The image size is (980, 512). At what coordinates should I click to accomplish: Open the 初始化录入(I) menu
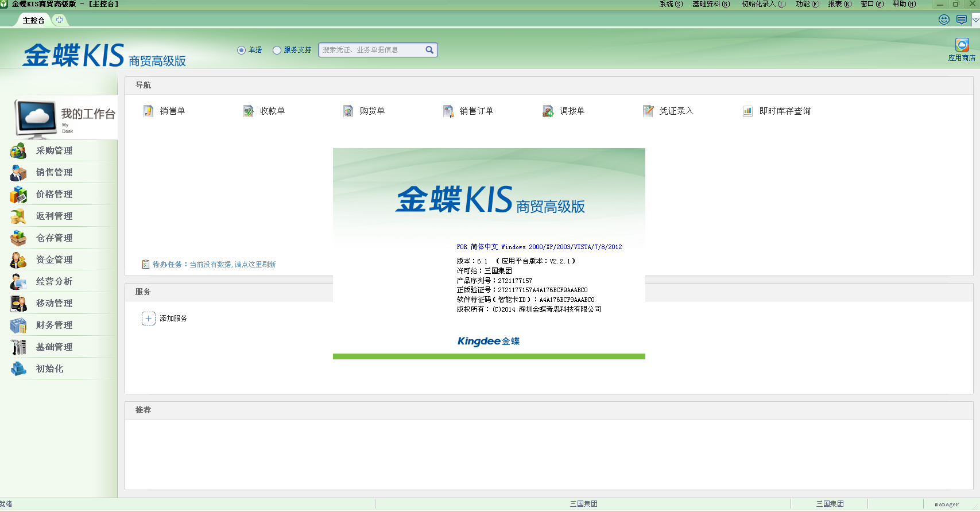tap(764, 4)
